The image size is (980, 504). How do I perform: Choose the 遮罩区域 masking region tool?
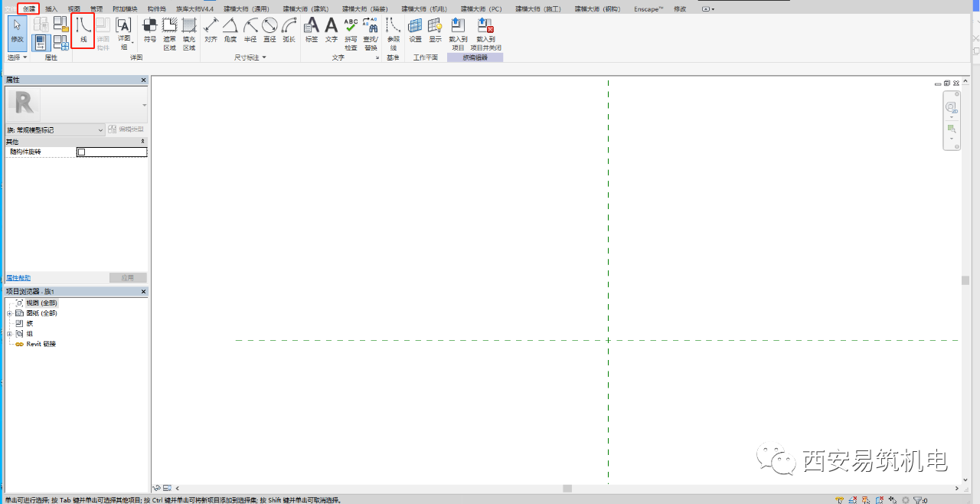[x=170, y=34]
